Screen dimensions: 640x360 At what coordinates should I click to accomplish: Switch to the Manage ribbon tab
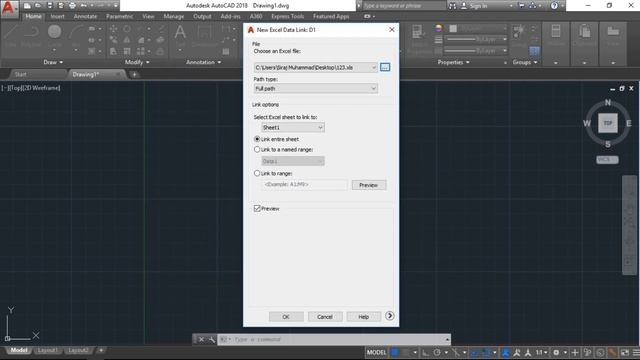click(174, 16)
